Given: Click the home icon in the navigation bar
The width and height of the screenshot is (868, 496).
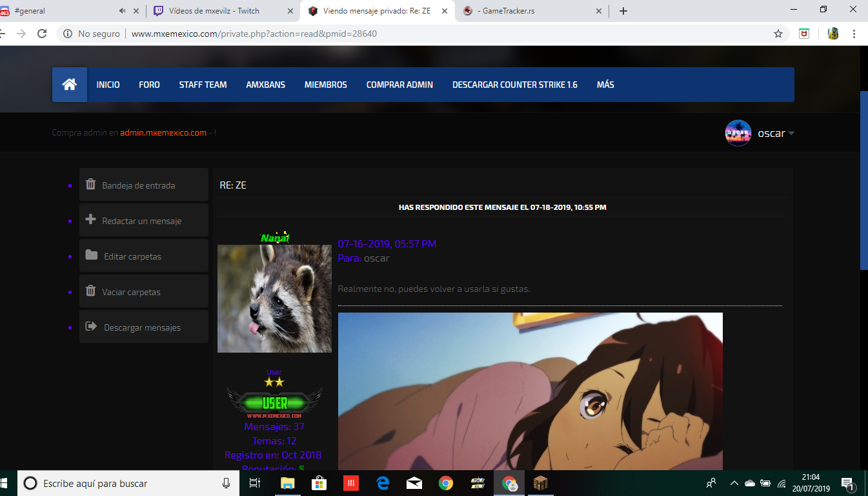Looking at the screenshot, I should coord(70,85).
